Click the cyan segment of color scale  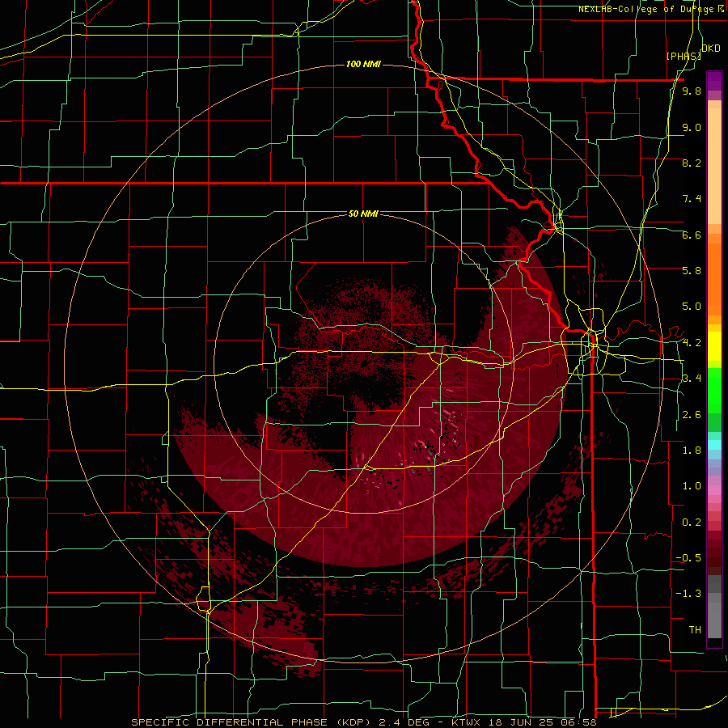[714, 444]
